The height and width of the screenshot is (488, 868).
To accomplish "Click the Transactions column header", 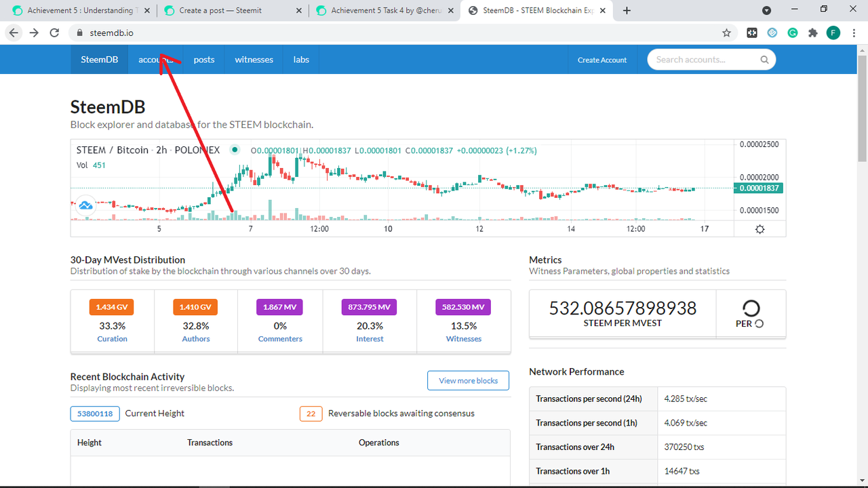I will [210, 443].
